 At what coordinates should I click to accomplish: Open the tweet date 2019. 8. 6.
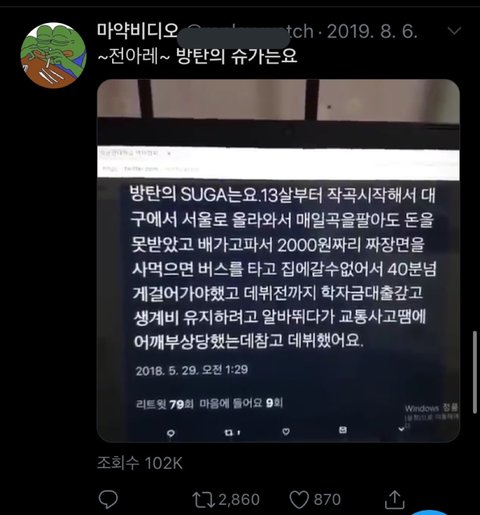click(x=372, y=32)
